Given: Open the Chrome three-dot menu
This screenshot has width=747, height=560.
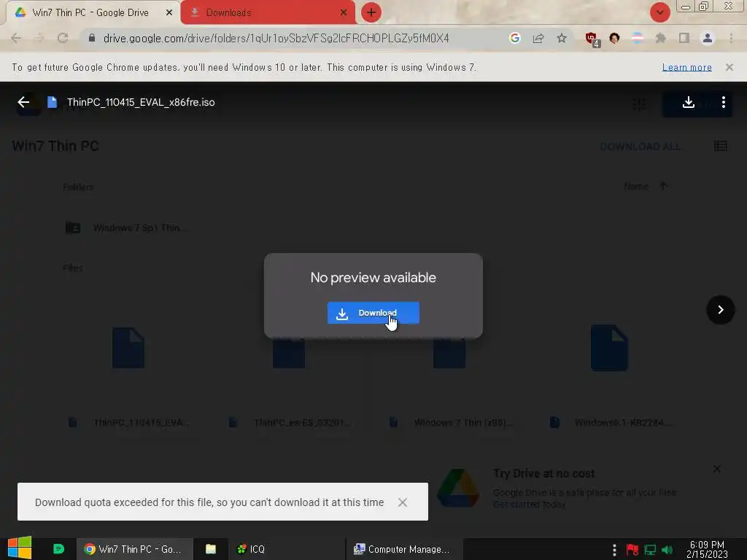Looking at the screenshot, I should (731, 38).
